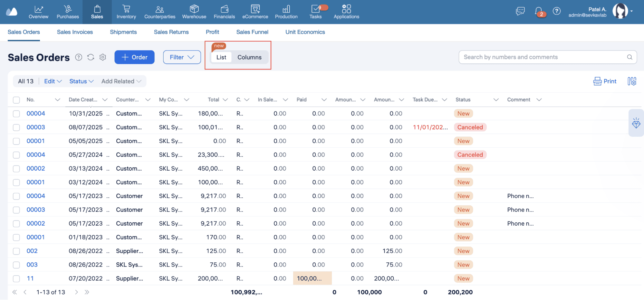Open the Tasks module with notification badge
644x300 pixels.
(x=315, y=12)
